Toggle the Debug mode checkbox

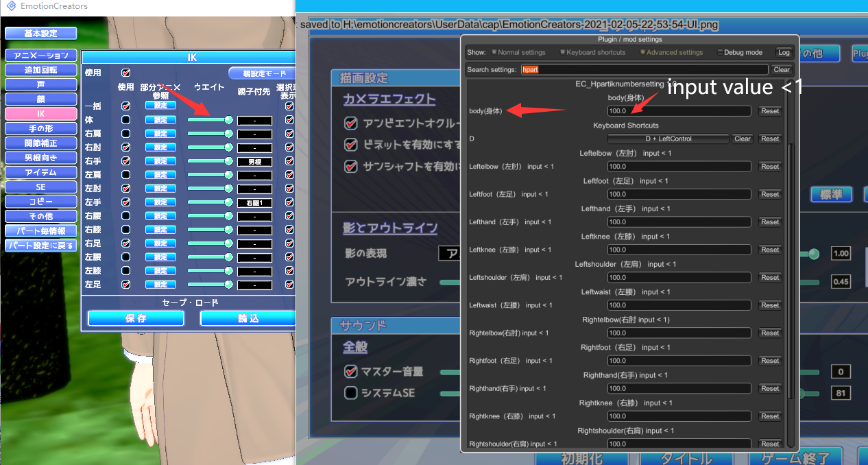pos(720,53)
